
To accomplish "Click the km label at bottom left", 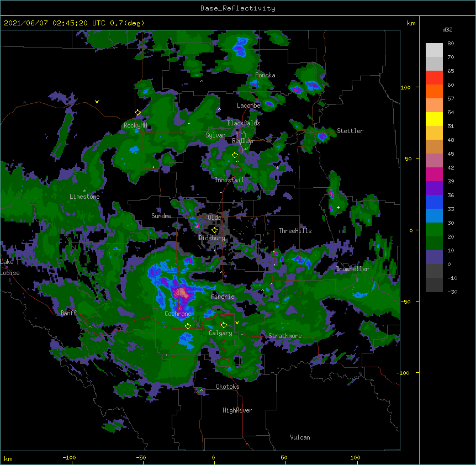I will click(8, 458).
